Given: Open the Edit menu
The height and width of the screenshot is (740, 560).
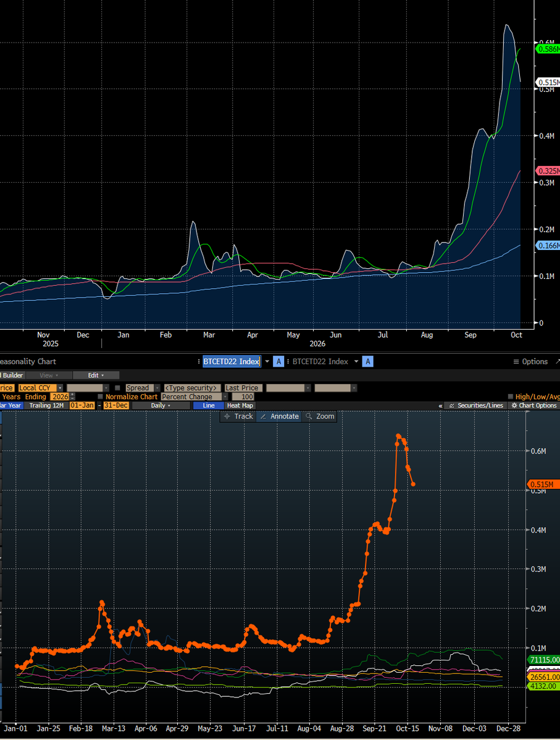Looking at the screenshot, I should [95, 375].
